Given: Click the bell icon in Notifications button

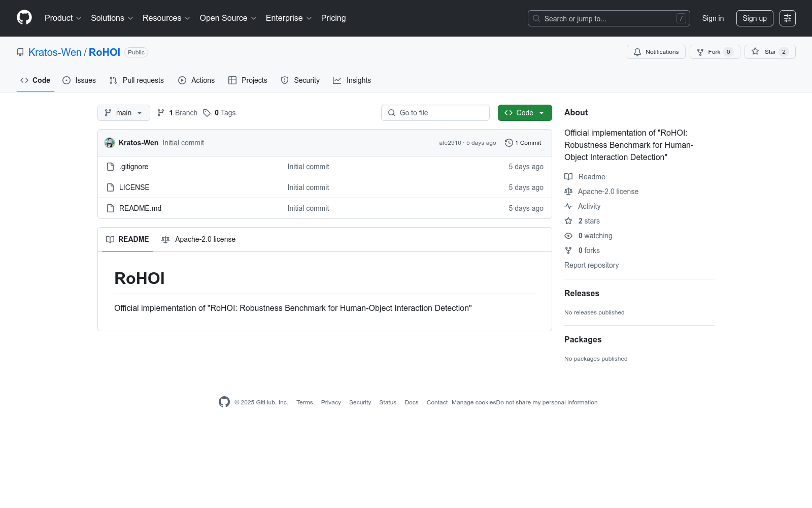Looking at the screenshot, I should click(x=637, y=52).
